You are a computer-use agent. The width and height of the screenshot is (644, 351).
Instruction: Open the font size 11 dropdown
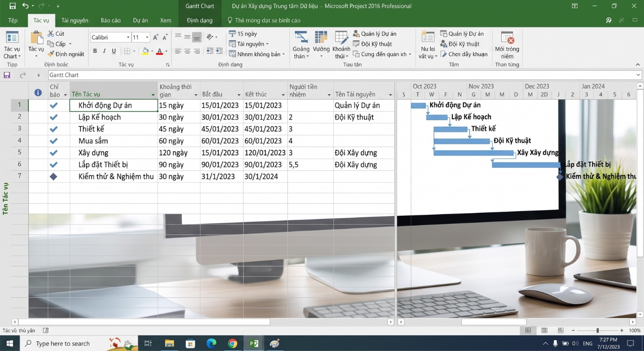pos(147,37)
